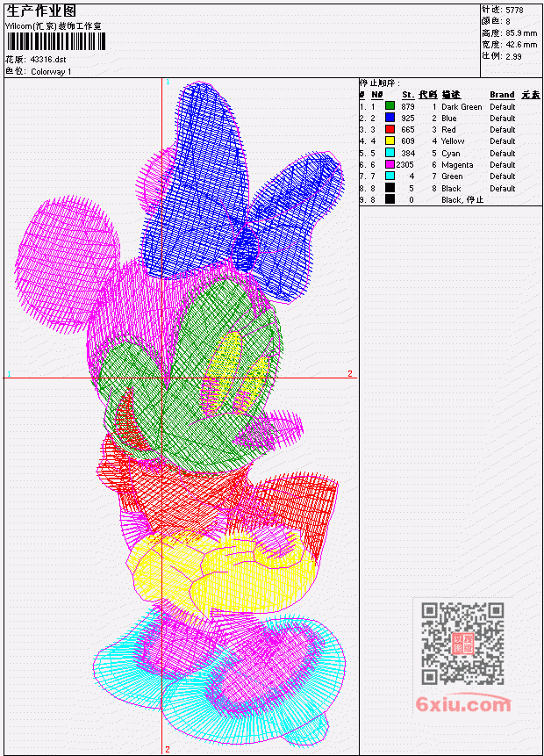Click the barcode under the company name
Viewport: 544px width, 756px height.
[x=56, y=41]
